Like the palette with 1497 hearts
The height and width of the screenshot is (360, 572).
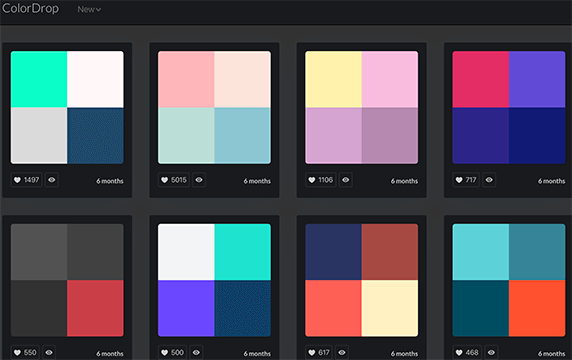[x=26, y=180]
